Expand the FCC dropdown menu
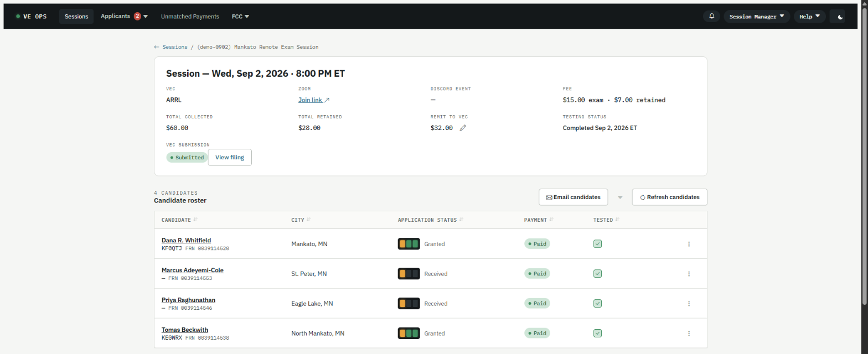 point(240,17)
